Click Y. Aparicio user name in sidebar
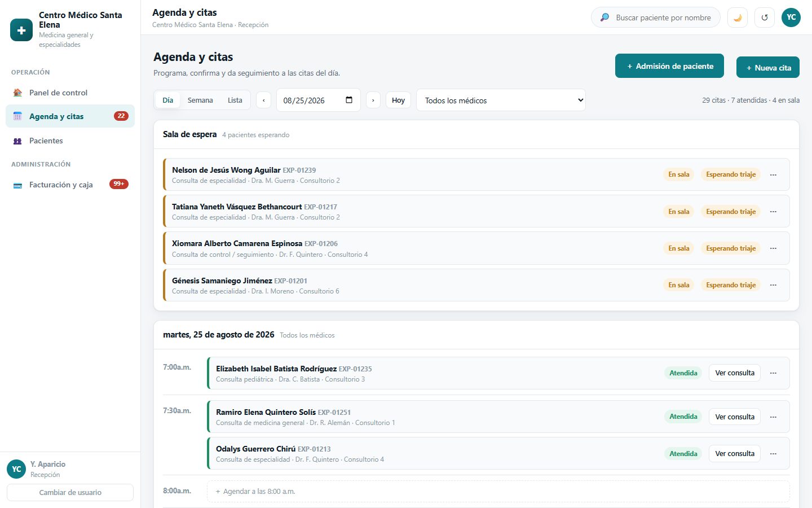 (48, 464)
